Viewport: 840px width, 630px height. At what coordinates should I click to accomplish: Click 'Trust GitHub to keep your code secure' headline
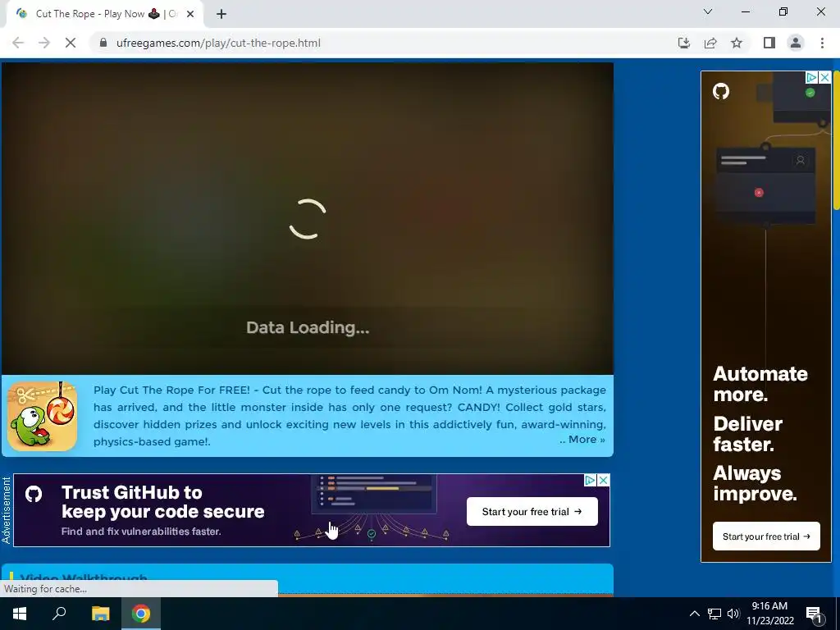(163, 502)
